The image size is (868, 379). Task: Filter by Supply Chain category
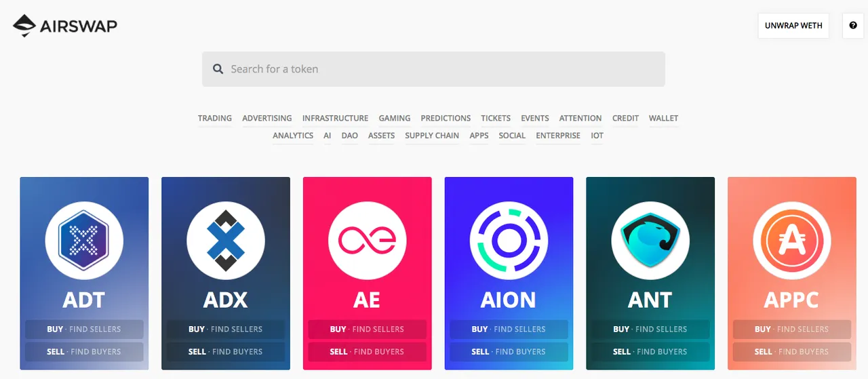tap(432, 136)
